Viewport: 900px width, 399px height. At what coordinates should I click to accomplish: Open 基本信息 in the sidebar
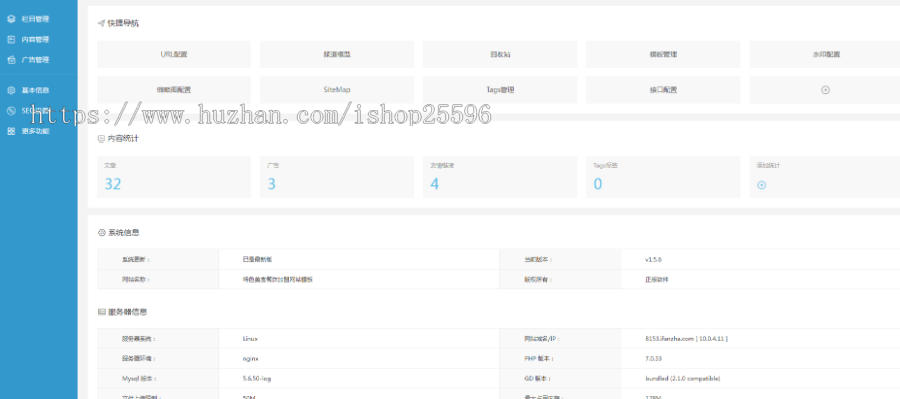[35, 90]
